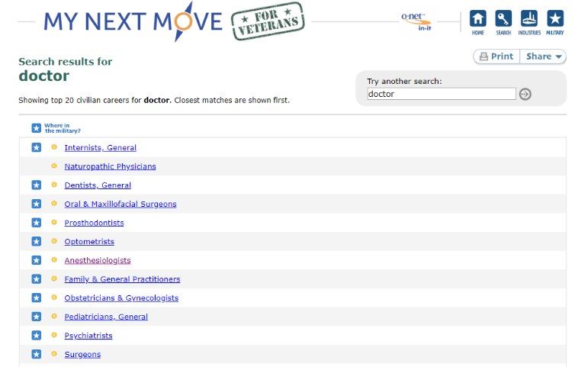The image size is (588, 367).
Task: Open the Oral & Maxillofacial Surgeons link
Action: tap(120, 204)
